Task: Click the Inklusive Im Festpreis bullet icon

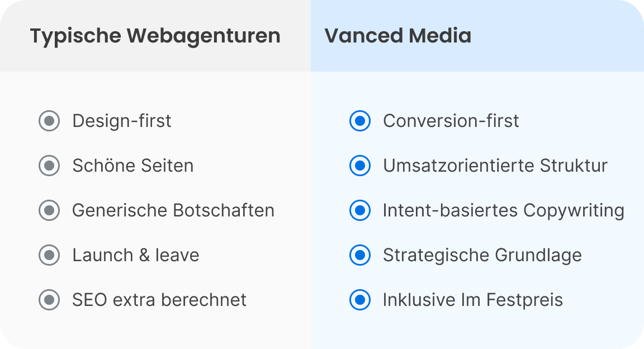Action: (360, 300)
